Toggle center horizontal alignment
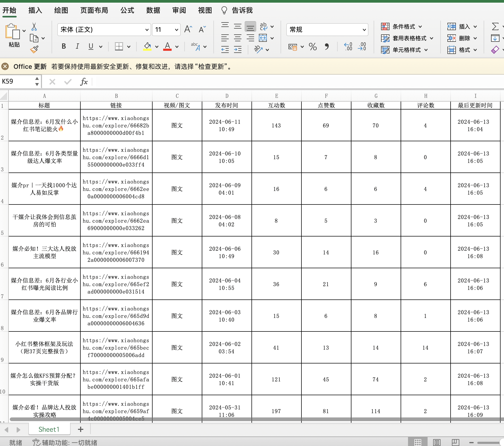The width and height of the screenshot is (504, 446). point(238,38)
